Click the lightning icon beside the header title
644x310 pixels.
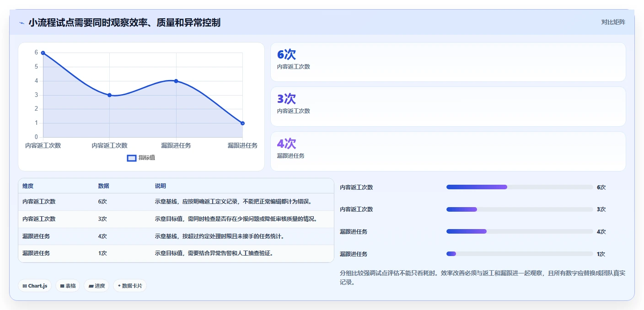click(x=21, y=23)
